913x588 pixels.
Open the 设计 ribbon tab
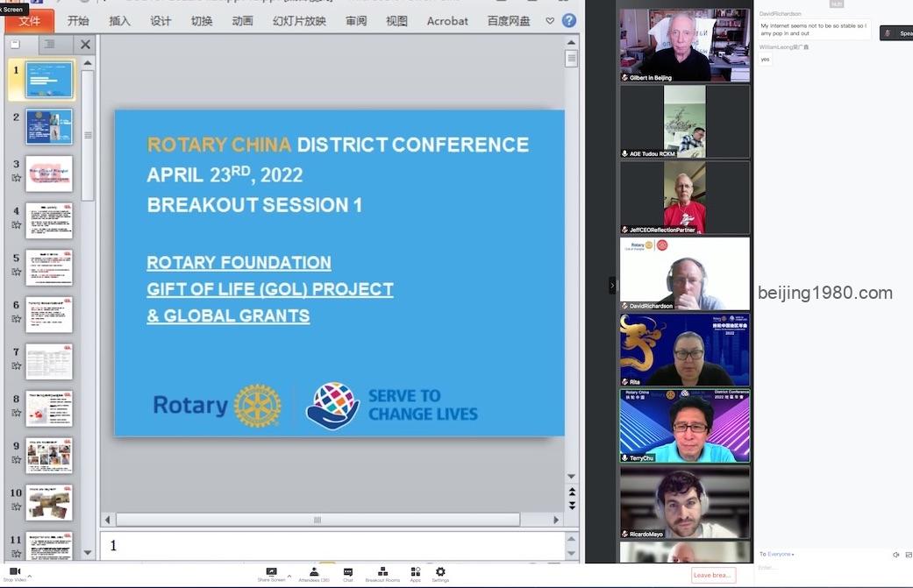coord(160,22)
